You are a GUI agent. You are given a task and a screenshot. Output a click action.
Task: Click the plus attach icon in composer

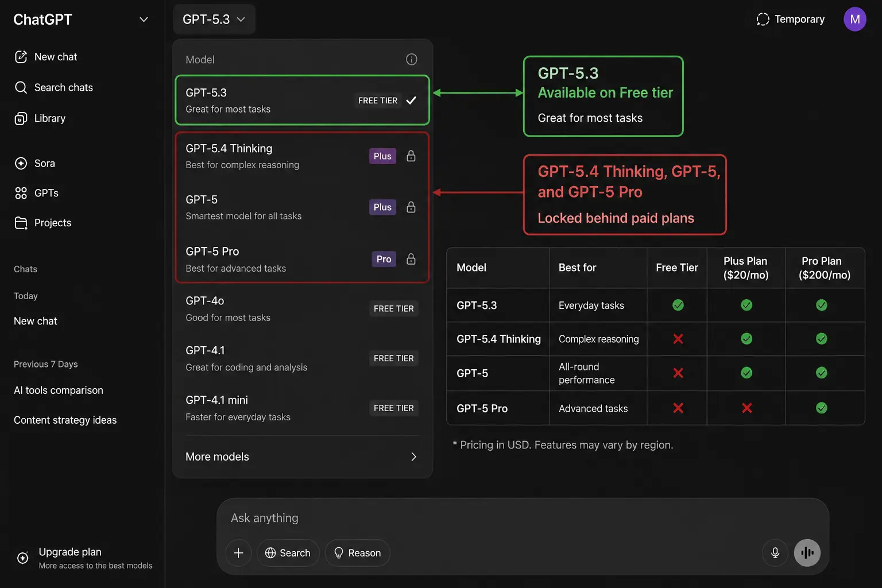coord(238,553)
